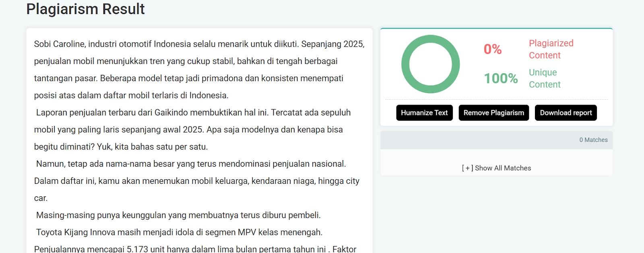Image resolution: width=644 pixels, height=253 pixels.
Task: Click the Plagiarized Content label
Action: click(x=551, y=49)
